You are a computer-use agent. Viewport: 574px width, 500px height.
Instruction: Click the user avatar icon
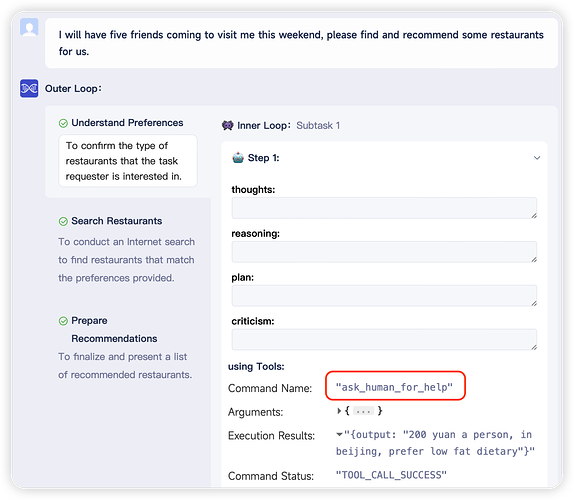(29, 27)
